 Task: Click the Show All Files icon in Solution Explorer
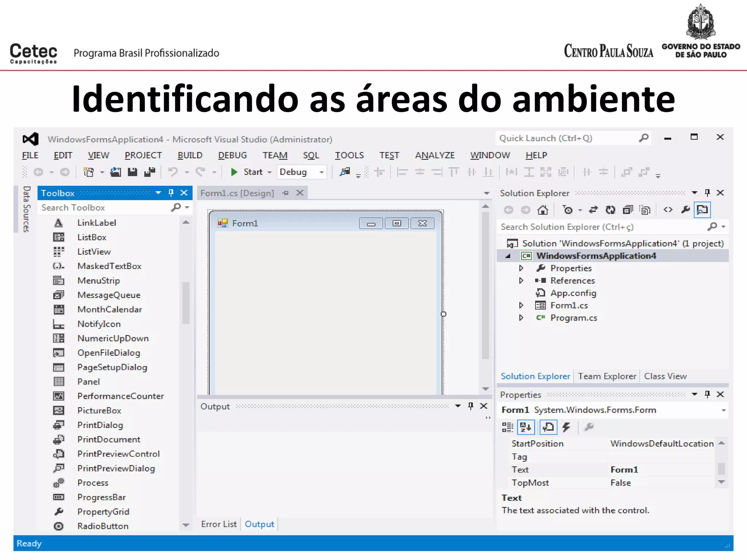[645, 210]
